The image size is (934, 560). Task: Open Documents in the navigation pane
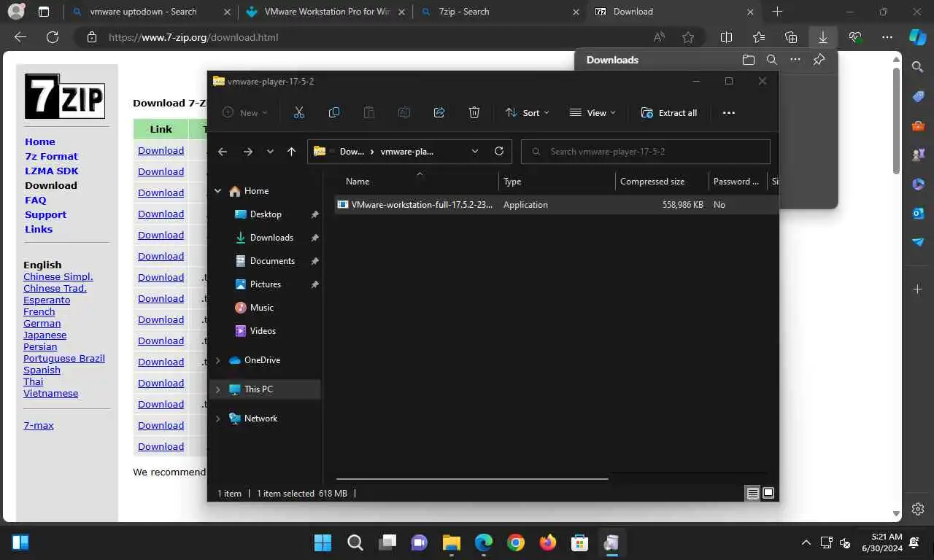coord(272,261)
